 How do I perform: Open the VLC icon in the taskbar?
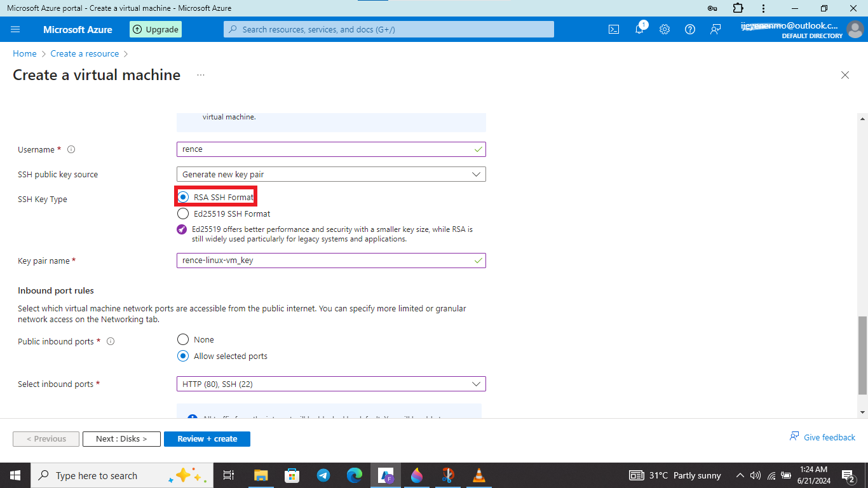pos(479,475)
